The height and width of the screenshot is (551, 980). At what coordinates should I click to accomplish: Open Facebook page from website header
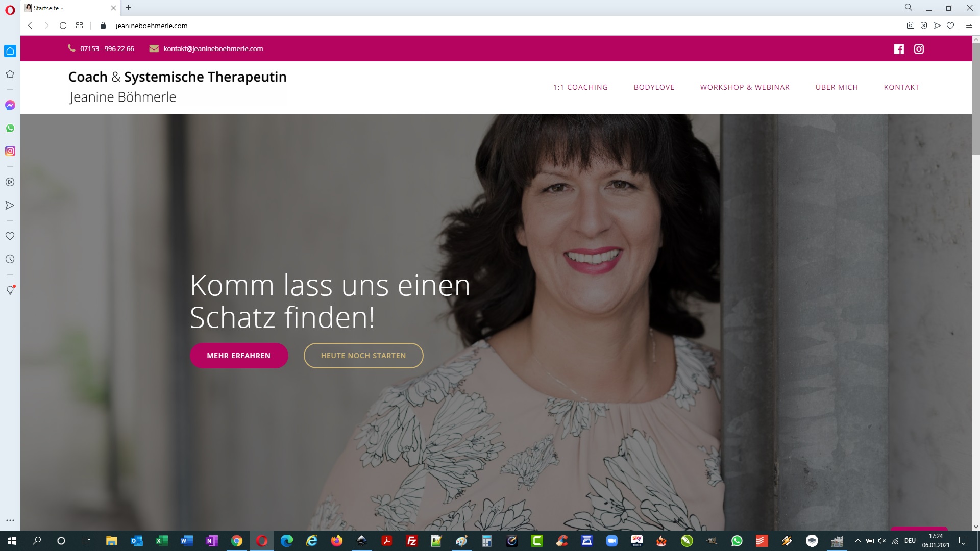[899, 49]
